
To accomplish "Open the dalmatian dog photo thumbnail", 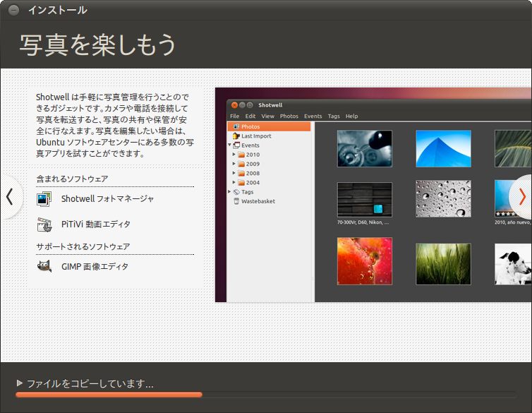I will [x=514, y=263].
